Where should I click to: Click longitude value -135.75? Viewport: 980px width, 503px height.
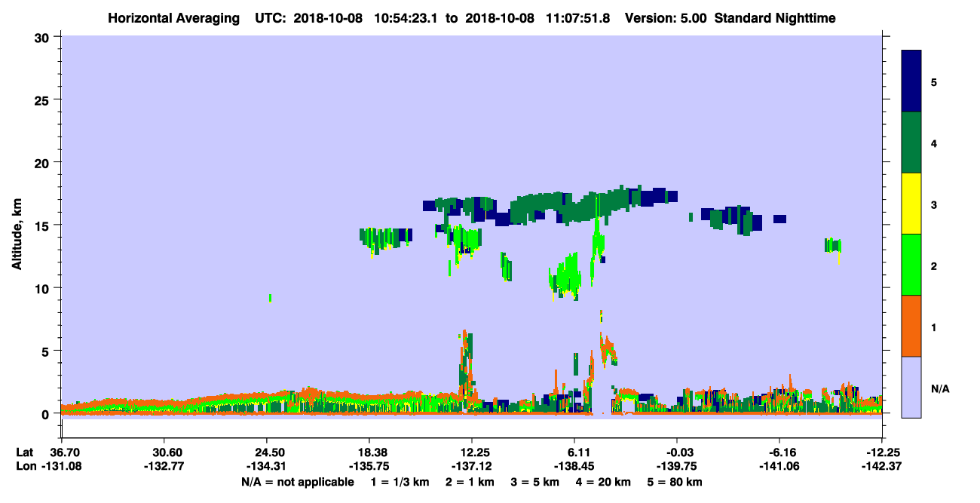click(x=369, y=466)
